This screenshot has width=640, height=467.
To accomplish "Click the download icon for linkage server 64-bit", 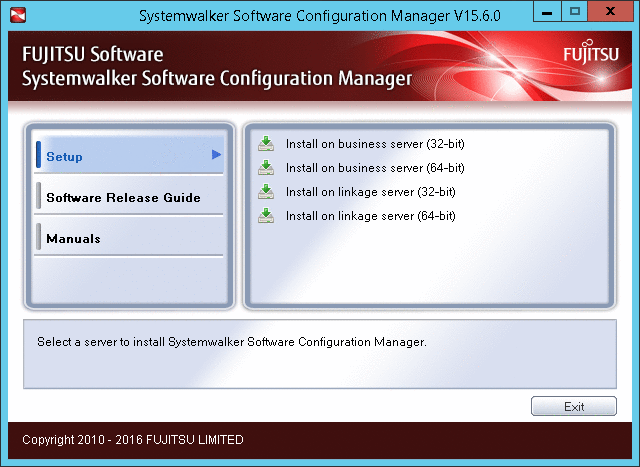I will [x=266, y=216].
